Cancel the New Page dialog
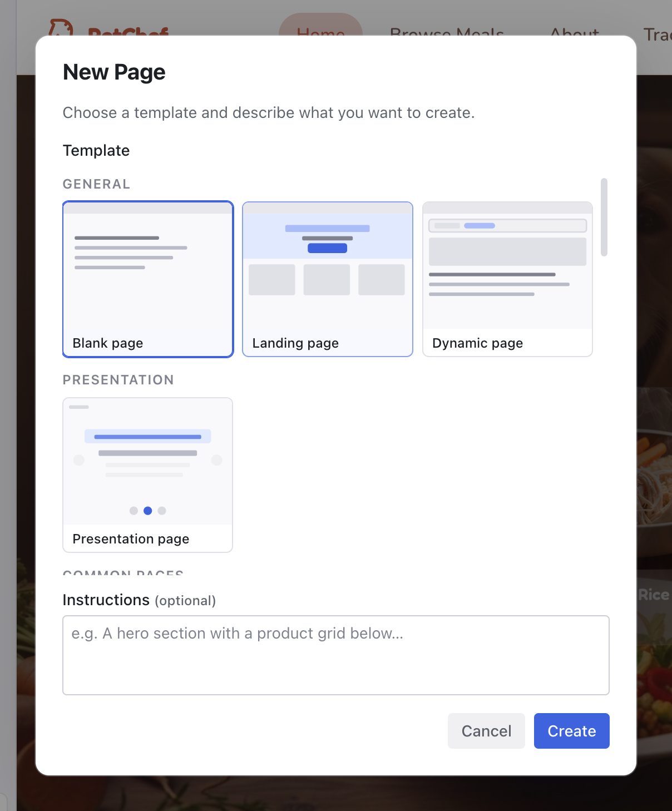Image resolution: width=672 pixels, height=811 pixels. [x=486, y=731]
